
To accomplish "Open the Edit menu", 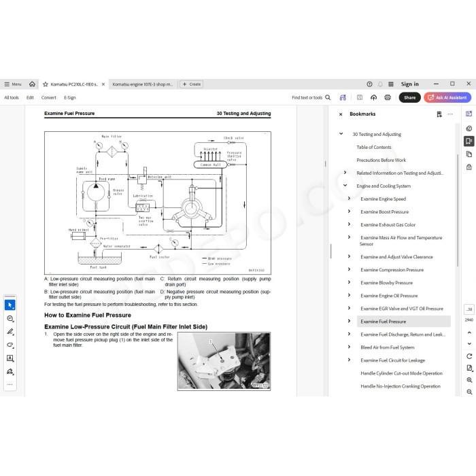I will pos(30,97).
